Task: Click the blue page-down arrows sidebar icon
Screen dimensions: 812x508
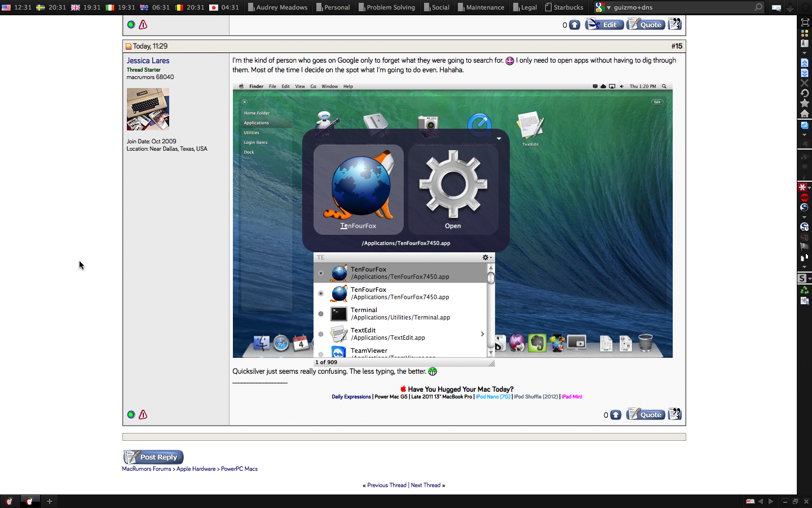Action: [x=805, y=73]
